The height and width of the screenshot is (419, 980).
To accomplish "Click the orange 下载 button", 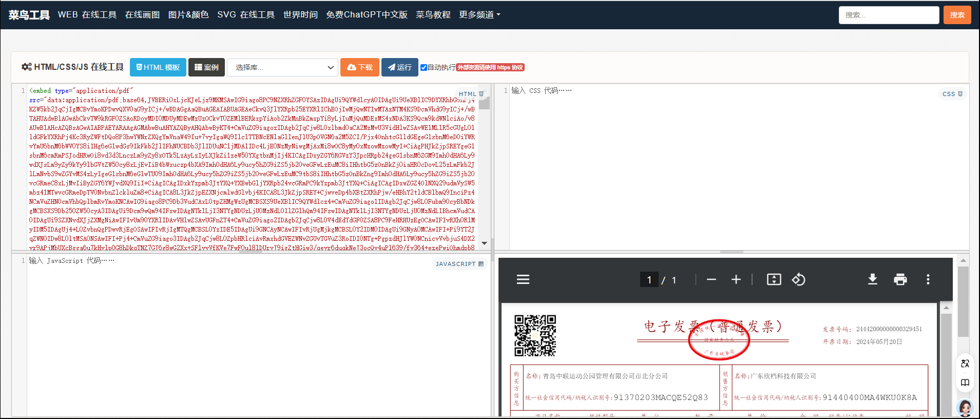I will click(x=360, y=67).
